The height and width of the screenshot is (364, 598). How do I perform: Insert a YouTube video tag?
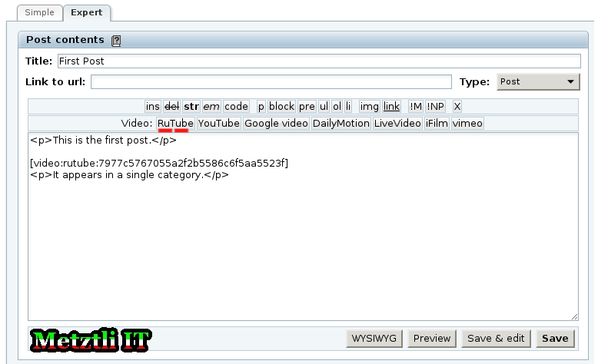[x=218, y=124]
